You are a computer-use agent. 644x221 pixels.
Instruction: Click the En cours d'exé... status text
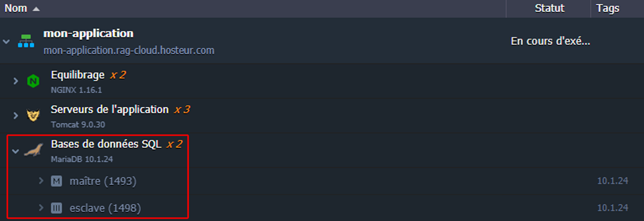point(550,41)
